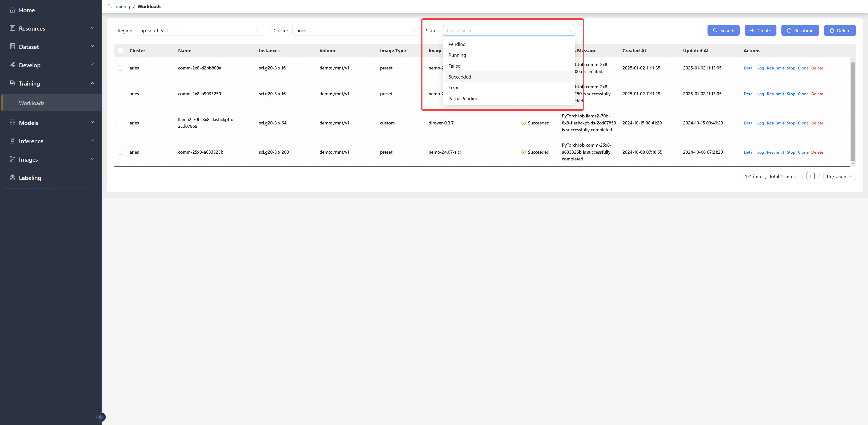Click the table's vertical scrollbar thumb
Screen dimensions: 868x425
[x=852, y=111]
